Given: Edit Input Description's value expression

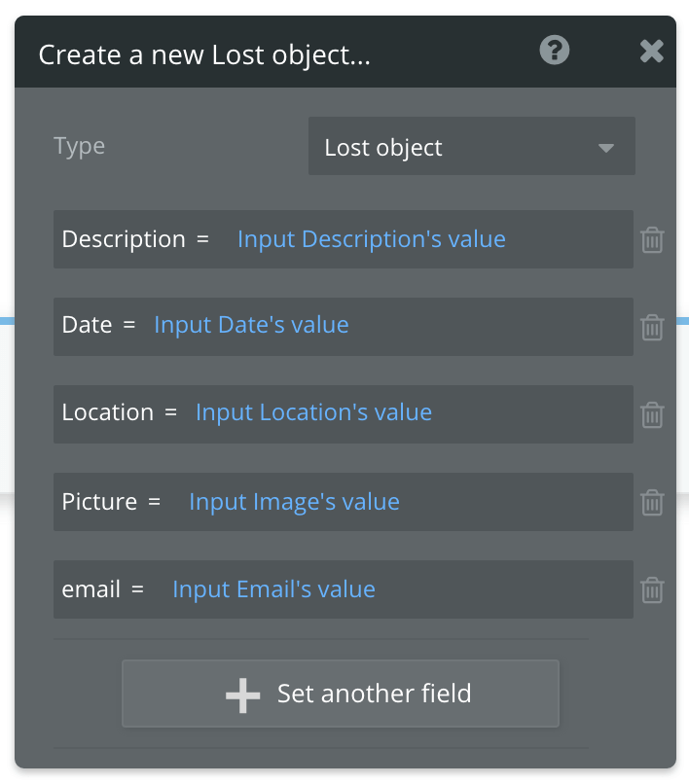Looking at the screenshot, I should click(371, 239).
